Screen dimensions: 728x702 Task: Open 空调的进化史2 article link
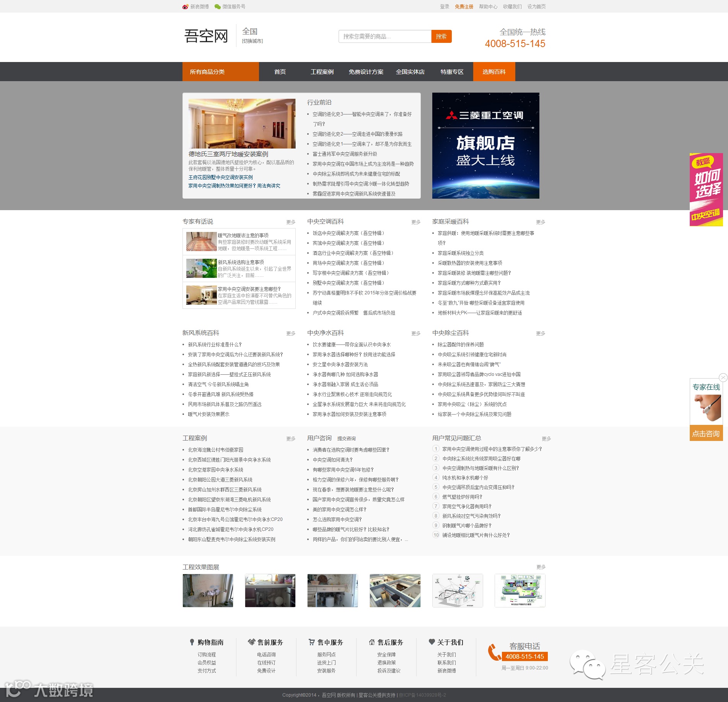coord(357,134)
